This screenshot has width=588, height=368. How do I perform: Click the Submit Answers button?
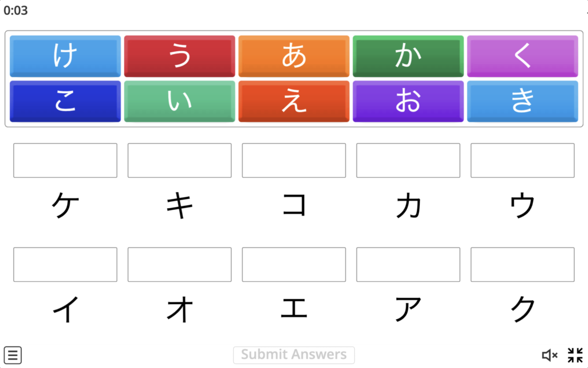point(293,354)
